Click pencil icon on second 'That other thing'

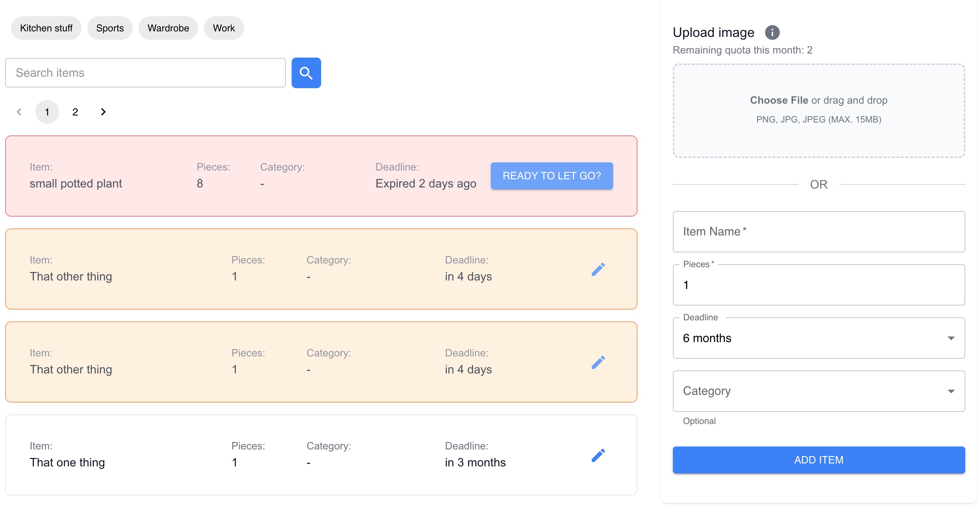click(598, 362)
